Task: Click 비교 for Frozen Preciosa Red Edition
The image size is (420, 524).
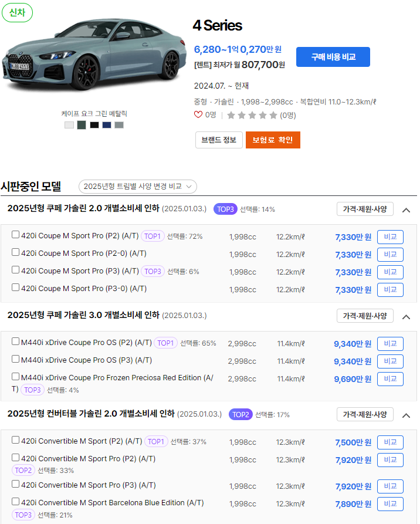Action: pos(390,379)
